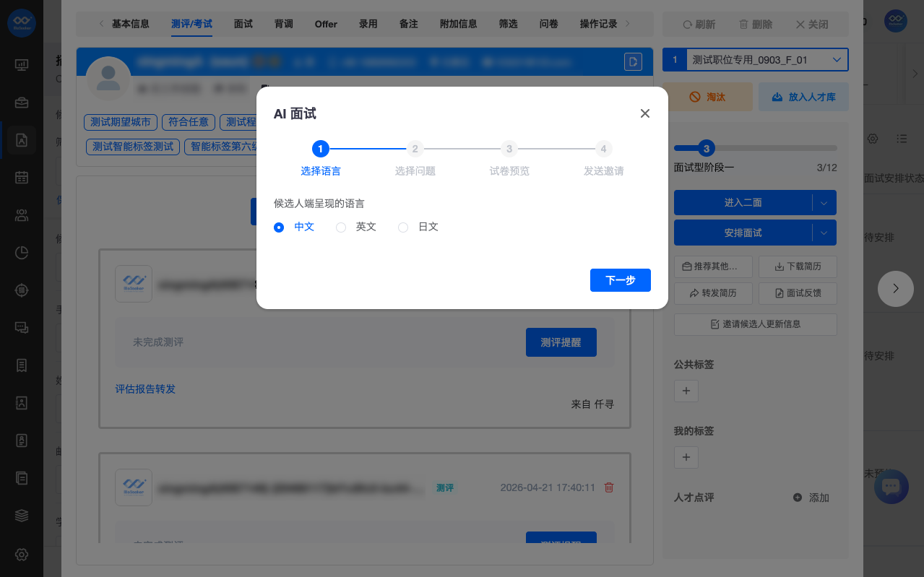Delete the 2026-04-21 17:40:11 assessment record
The height and width of the screenshot is (577, 924).
click(609, 487)
